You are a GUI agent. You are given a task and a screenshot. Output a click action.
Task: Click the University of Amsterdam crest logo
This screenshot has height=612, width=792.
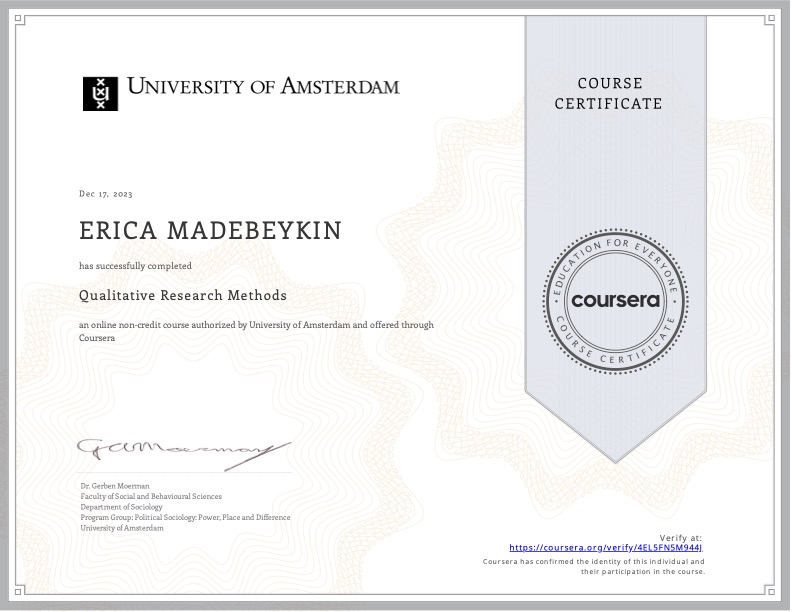(101, 94)
